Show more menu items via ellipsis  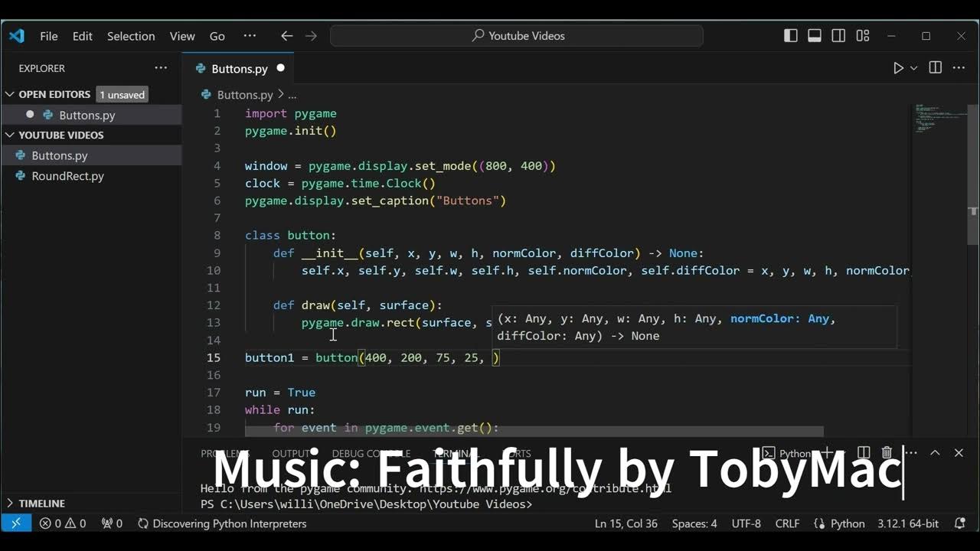[x=250, y=36]
